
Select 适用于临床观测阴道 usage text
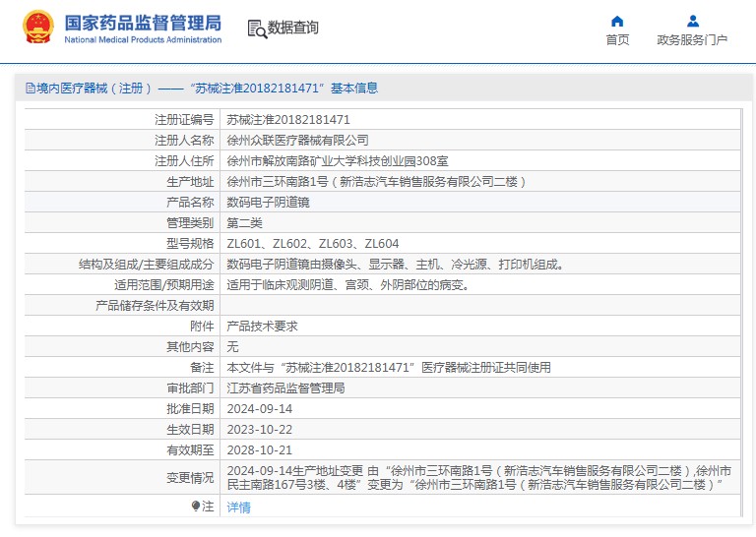click(348, 285)
